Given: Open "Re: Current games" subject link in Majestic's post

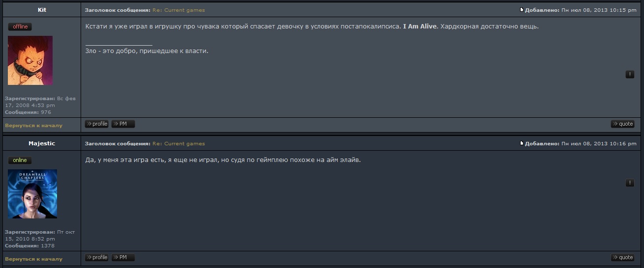Looking at the screenshot, I should 178,144.
